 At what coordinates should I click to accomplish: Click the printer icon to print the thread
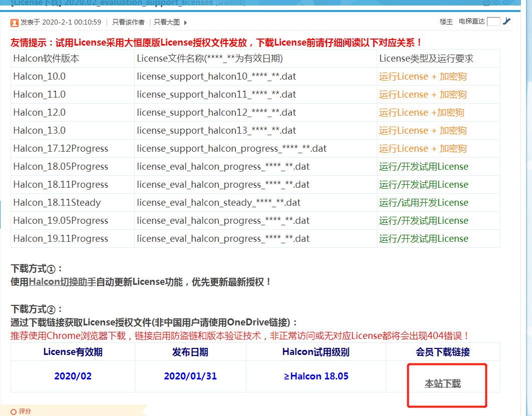(486, 3)
